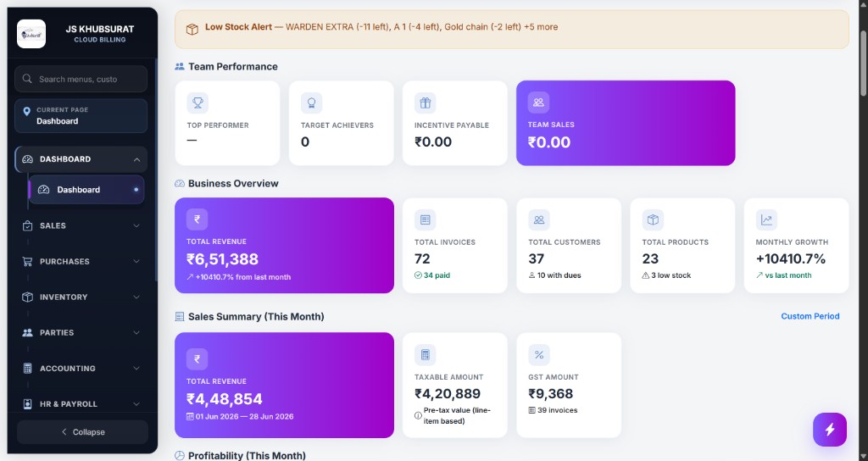
Task: Collapse the sidebar with Collapse button
Action: click(82, 432)
